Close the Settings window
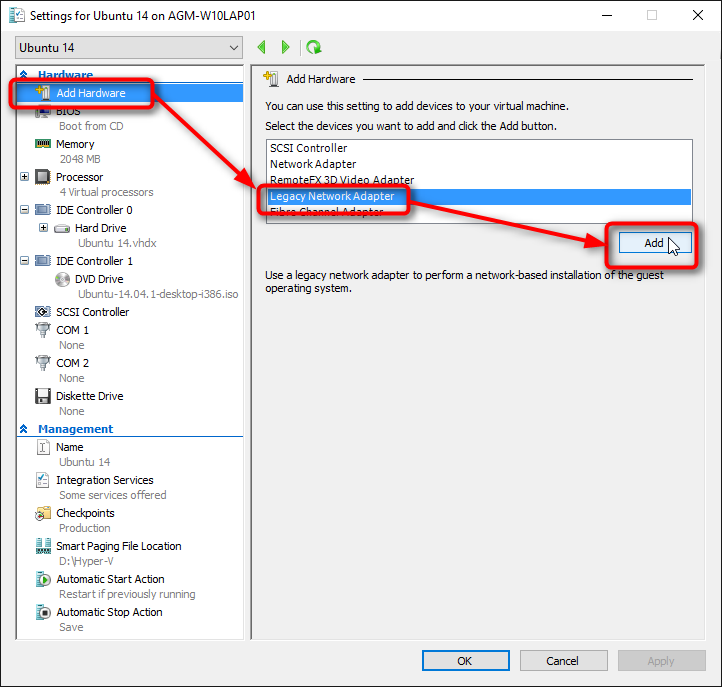 (698, 15)
